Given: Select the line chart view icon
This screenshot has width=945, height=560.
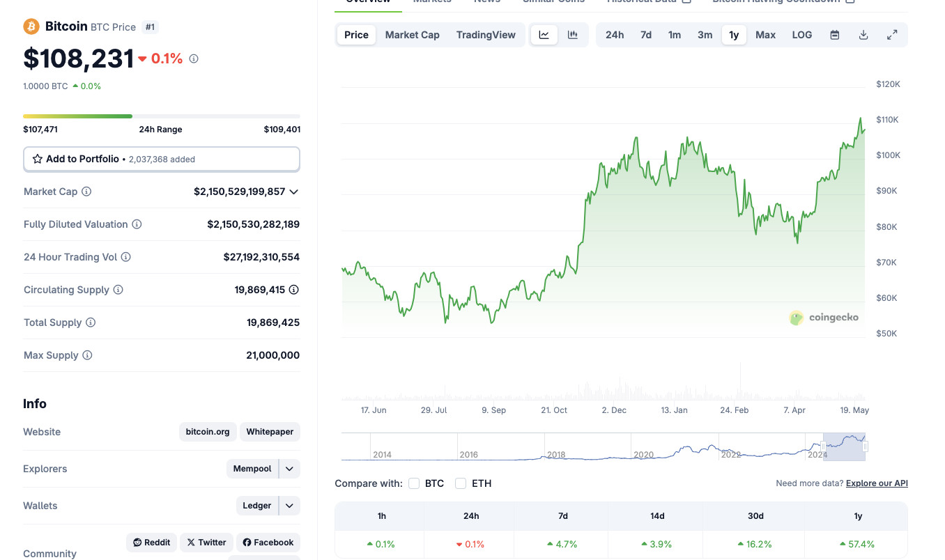Looking at the screenshot, I should pos(544,35).
